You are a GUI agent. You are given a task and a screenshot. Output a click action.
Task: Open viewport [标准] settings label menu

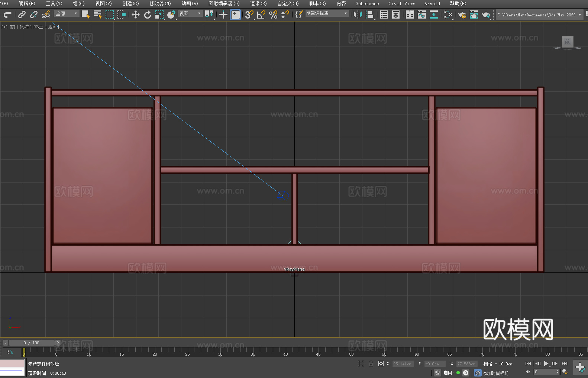[x=25, y=27]
